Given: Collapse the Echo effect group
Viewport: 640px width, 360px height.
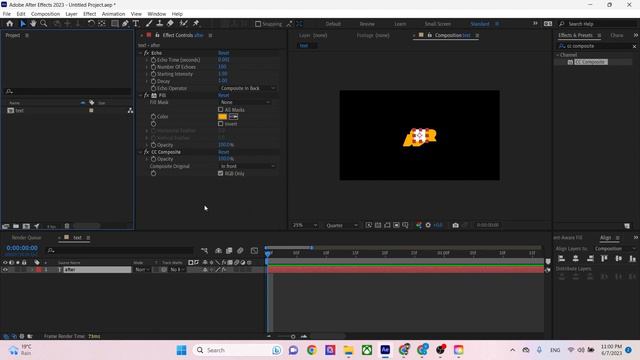Looking at the screenshot, I should 141,53.
